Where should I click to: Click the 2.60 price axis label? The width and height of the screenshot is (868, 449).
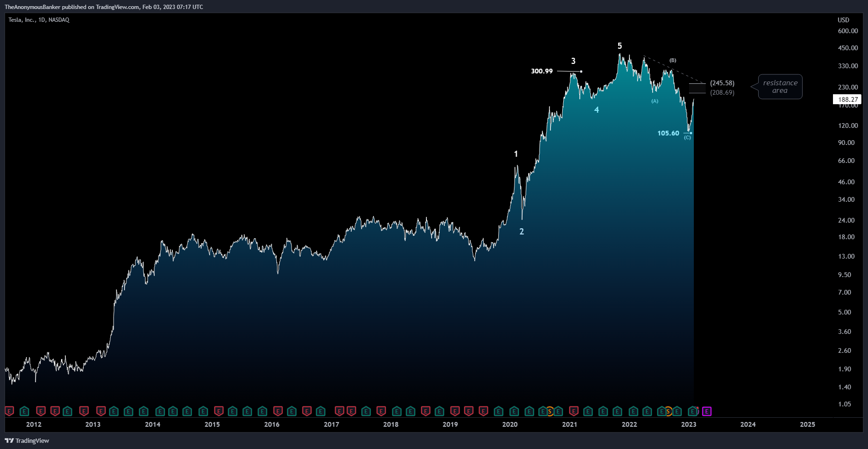(844, 350)
